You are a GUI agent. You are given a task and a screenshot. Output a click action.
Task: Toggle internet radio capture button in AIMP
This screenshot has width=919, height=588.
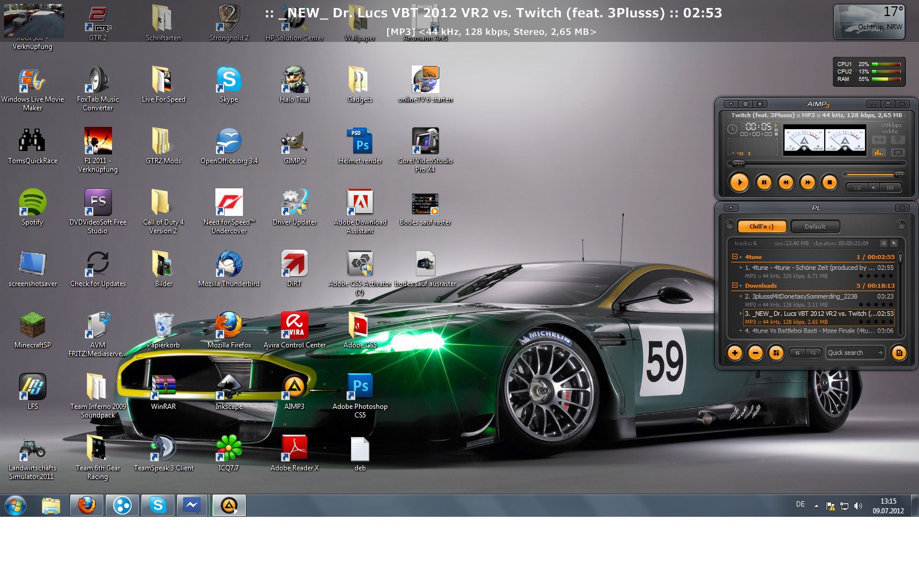898,140
